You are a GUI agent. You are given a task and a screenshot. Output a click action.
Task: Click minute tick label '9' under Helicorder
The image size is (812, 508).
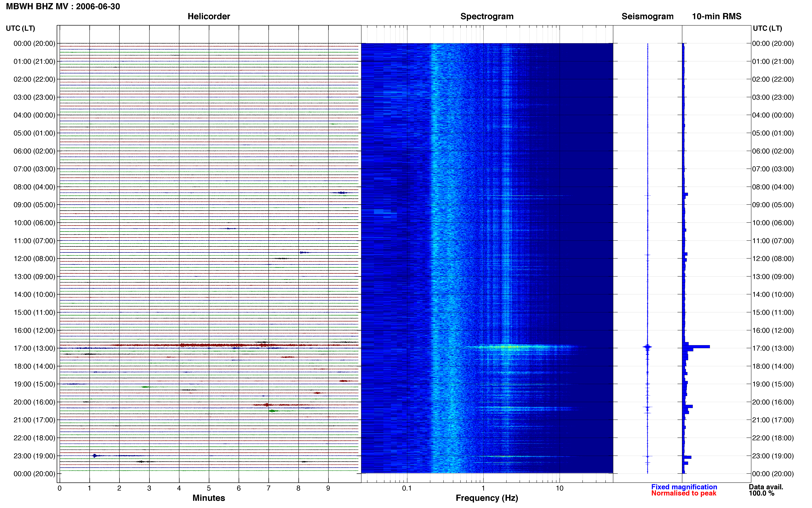[x=328, y=488]
